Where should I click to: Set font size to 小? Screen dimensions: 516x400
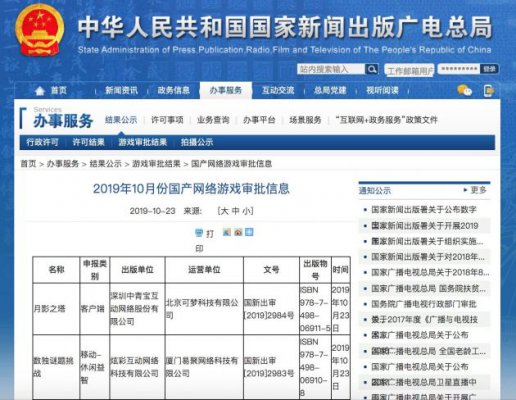(x=247, y=211)
